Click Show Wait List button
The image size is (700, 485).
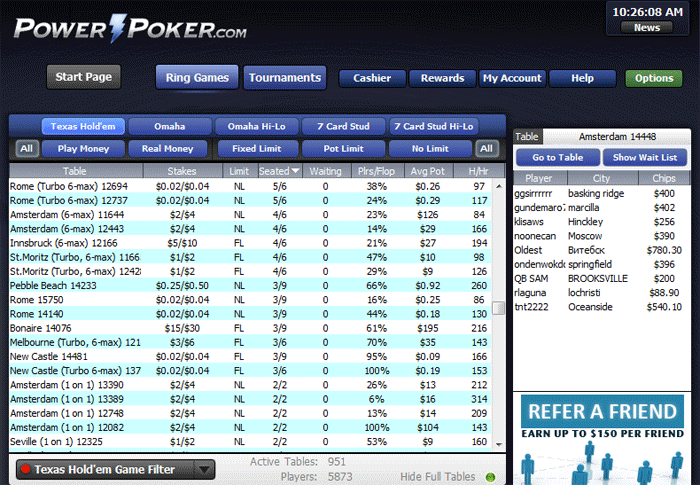click(x=645, y=157)
